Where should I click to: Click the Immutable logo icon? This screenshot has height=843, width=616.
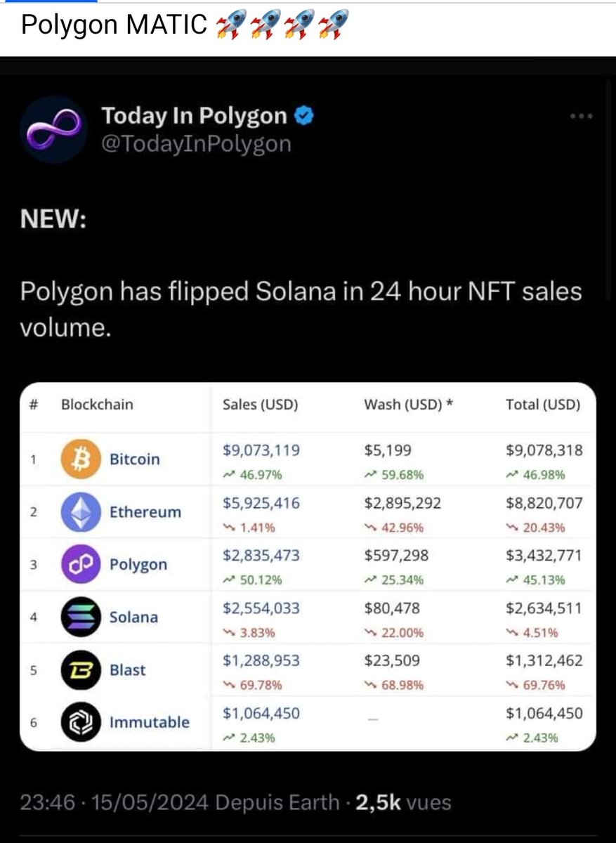pyautogui.click(x=81, y=722)
